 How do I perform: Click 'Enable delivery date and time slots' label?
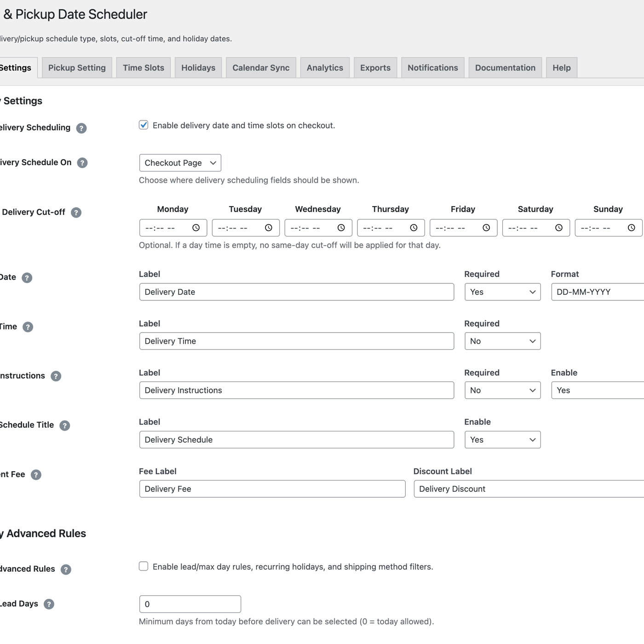pyautogui.click(x=244, y=126)
